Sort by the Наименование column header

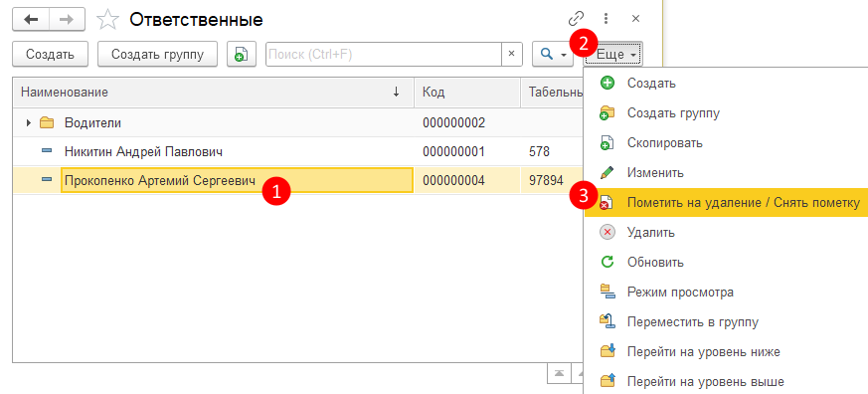(x=213, y=93)
